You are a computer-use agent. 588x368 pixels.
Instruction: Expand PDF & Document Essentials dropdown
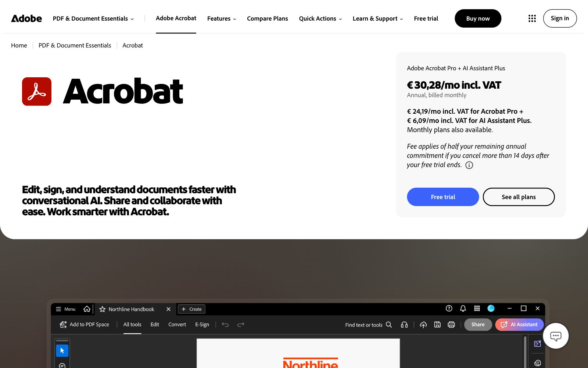93,18
